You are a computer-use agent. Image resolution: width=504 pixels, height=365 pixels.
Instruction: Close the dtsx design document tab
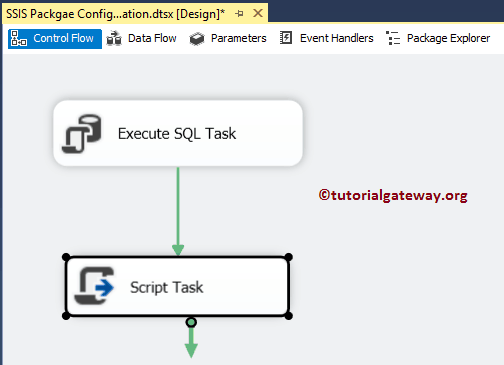click(258, 14)
